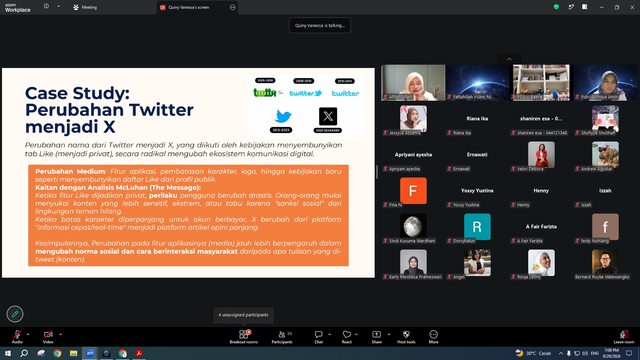The height and width of the screenshot is (360, 640).
Task: Click the Quiny Vanessa is talking notification
Action: (x=320, y=25)
